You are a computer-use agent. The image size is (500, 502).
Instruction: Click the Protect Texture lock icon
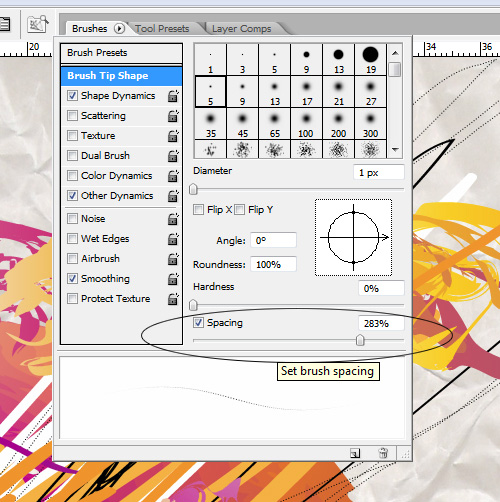pyautogui.click(x=173, y=299)
